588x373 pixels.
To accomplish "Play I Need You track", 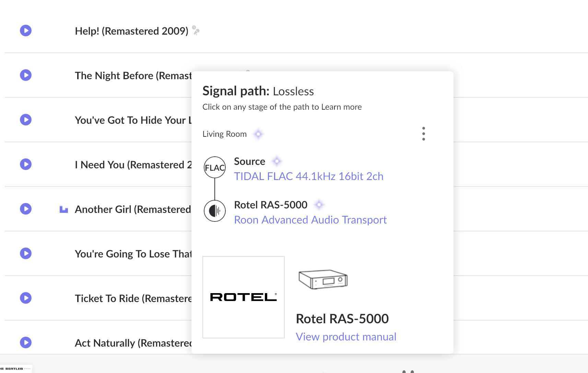I will point(26,164).
